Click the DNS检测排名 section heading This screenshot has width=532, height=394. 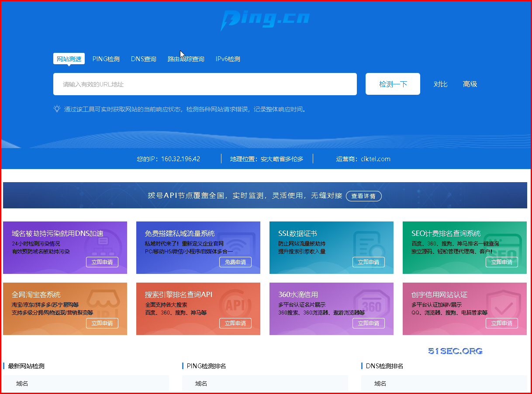pyautogui.click(x=384, y=366)
